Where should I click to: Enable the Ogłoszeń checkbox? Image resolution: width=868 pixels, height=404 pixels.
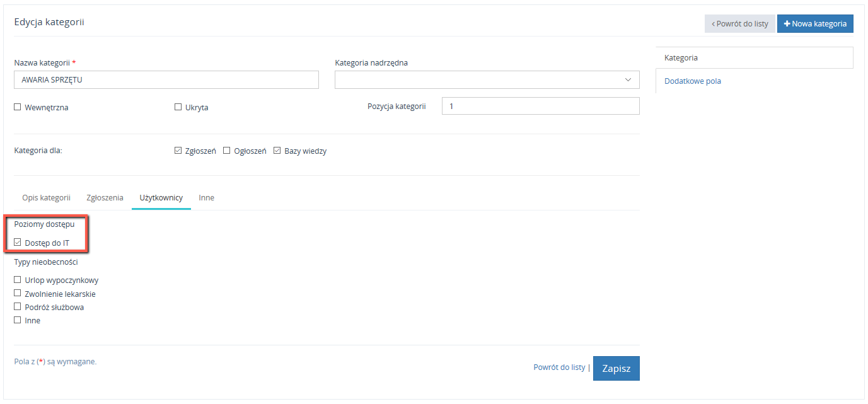click(x=227, y=151)
